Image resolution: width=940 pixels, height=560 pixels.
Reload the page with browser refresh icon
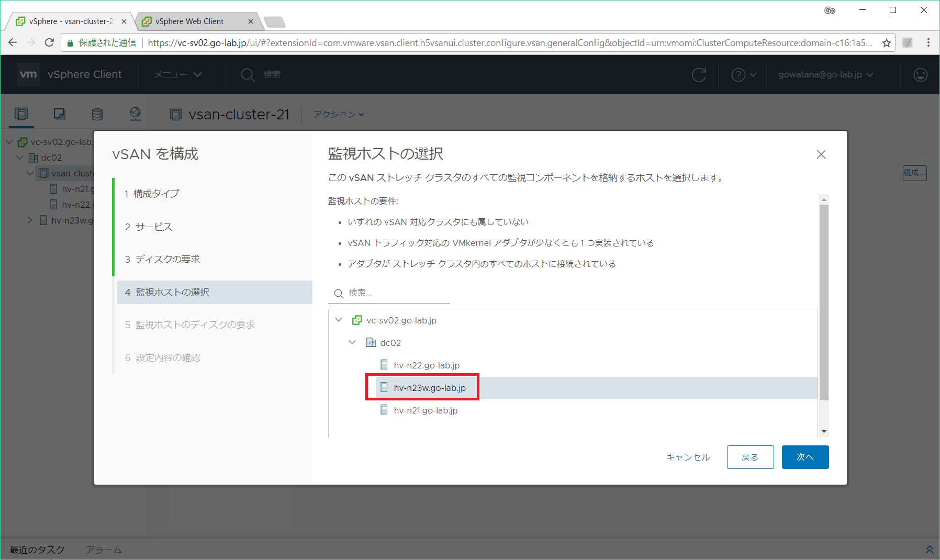pos(49,43)
